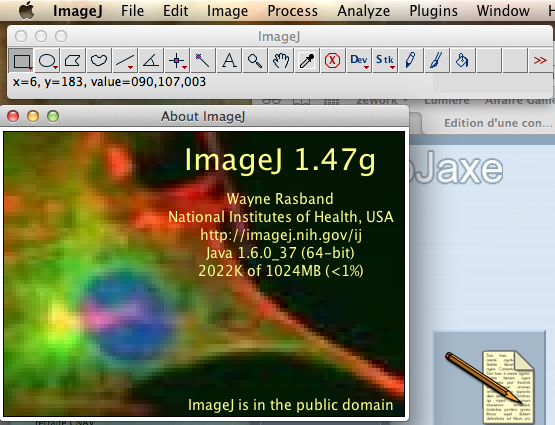The image size is (555, 425).
Task: Close the About ImageJ window
Action: [13, 116]
